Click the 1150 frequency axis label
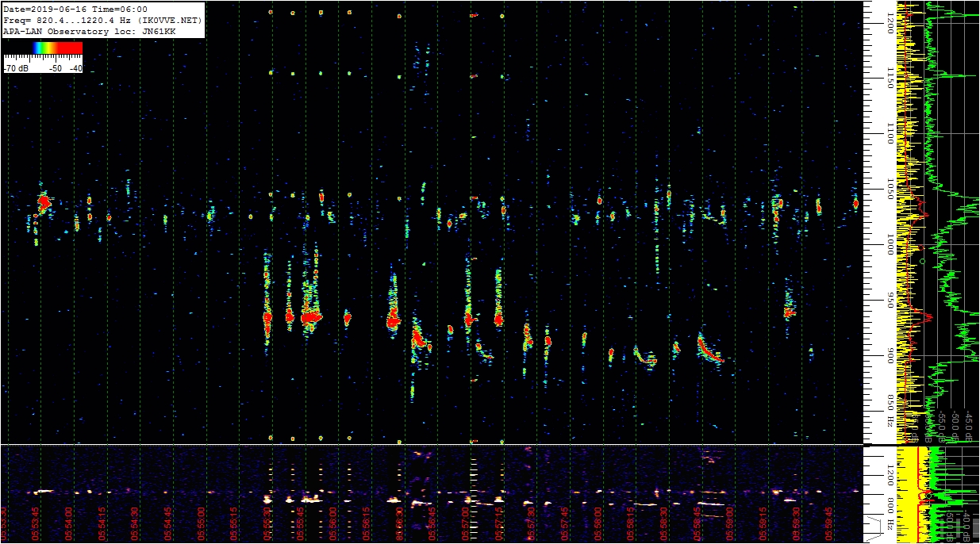The image size is (980, 544). tap(890, 78)
